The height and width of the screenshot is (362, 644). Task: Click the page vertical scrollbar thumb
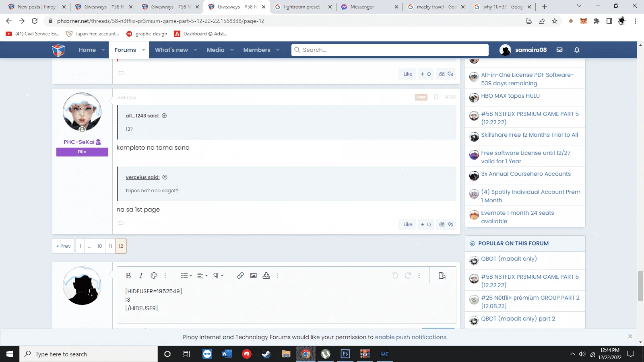click(x=640, y=286)
